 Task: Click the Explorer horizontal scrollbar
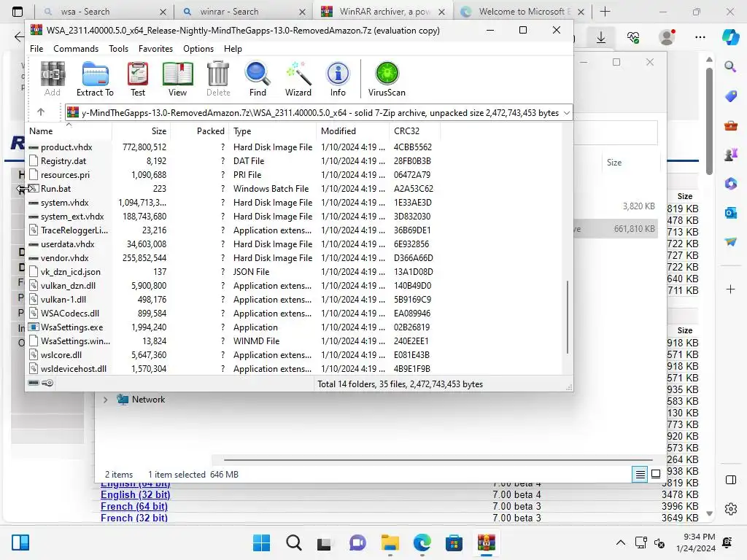pos(438,460)
